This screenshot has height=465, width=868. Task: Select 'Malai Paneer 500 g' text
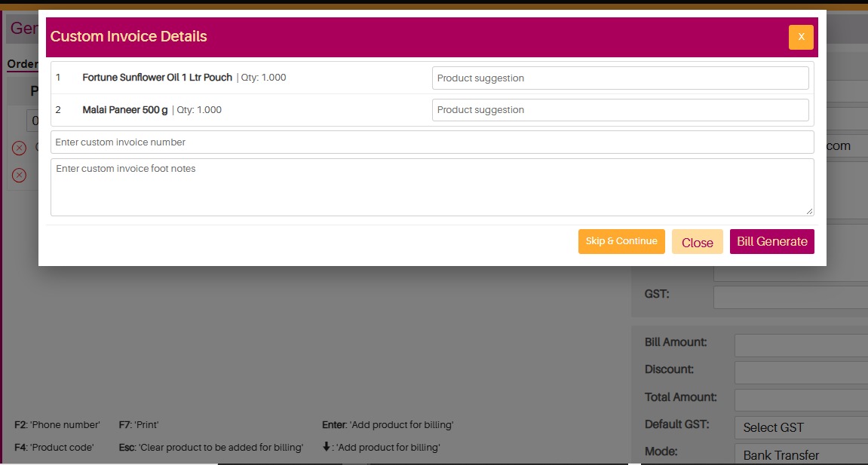tap(125, 110)
